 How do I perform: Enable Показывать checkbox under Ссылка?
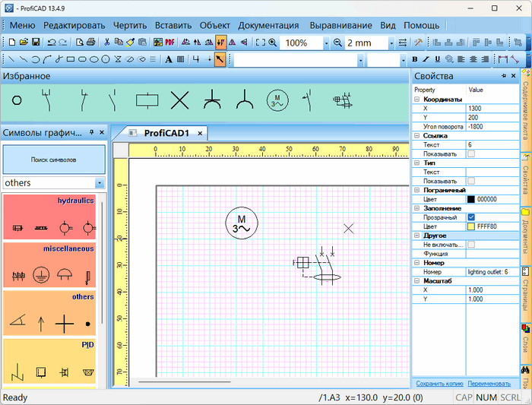click(471, 153)
